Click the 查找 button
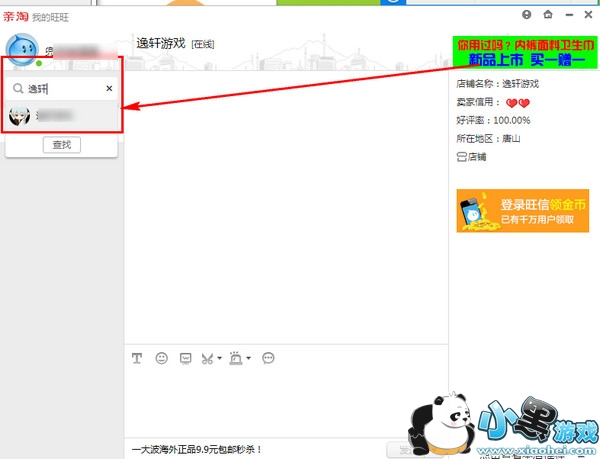This screenshot has width=600, height=459. [x=62, y=145]
